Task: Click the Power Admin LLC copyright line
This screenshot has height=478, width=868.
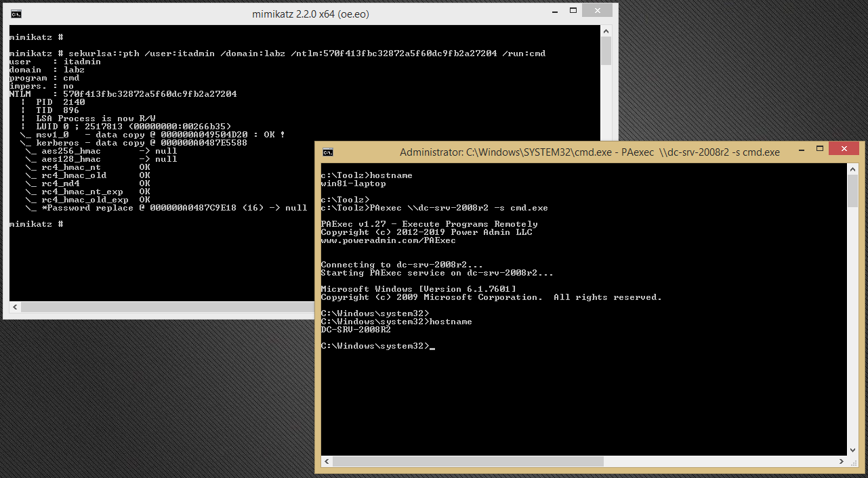Action: click(x=426, y=232)
